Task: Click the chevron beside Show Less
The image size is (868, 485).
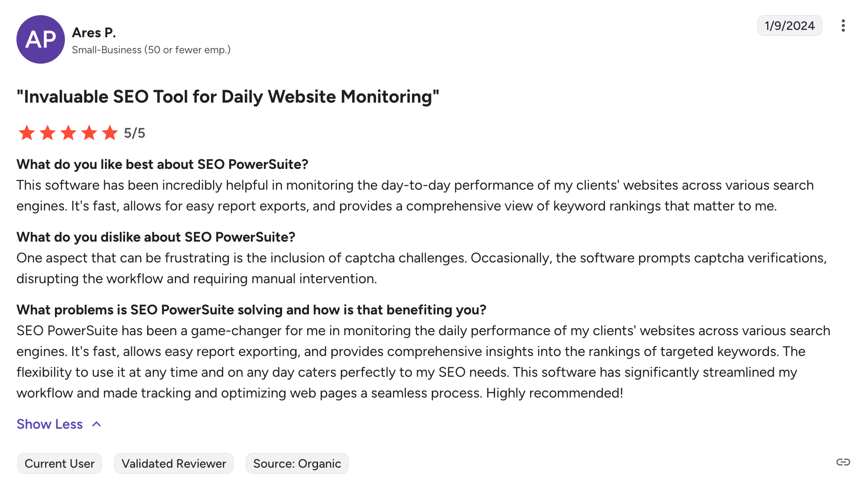Action: pyautogui.click(x=97, y=424)
